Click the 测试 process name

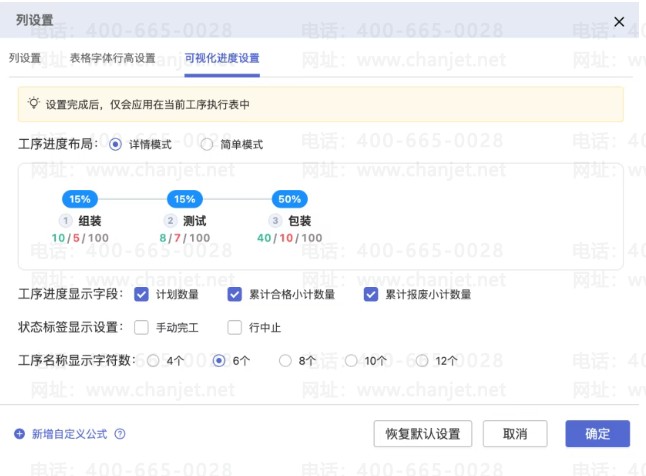tap(194, 221)
